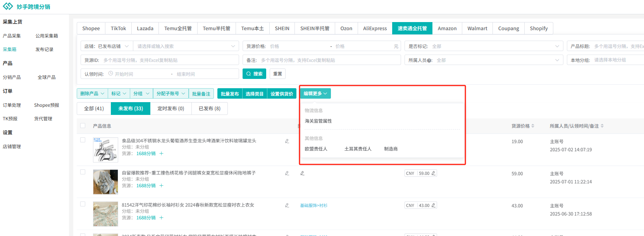
Task: Expand the 所属人员 dropdown
Action: point(484,60)
